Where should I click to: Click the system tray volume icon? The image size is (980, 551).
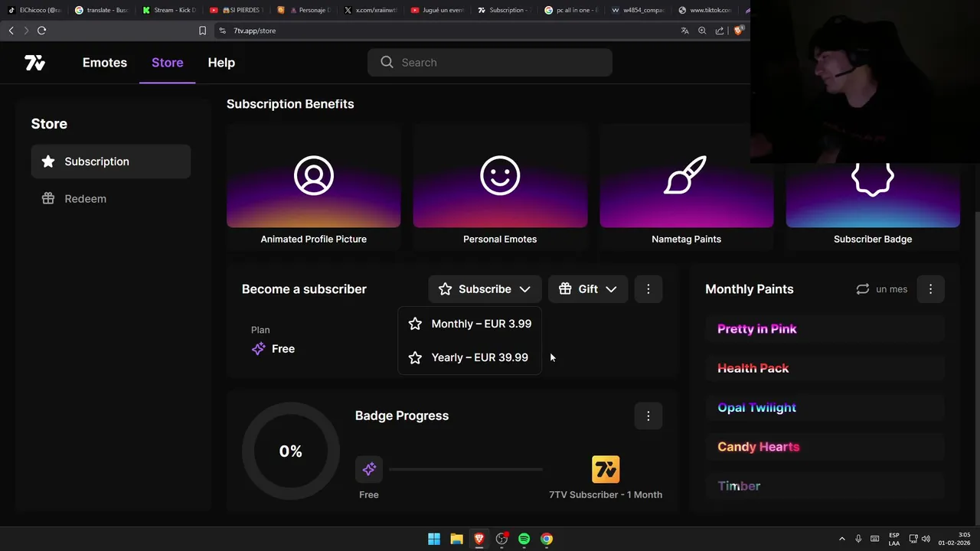coord(926,539)
